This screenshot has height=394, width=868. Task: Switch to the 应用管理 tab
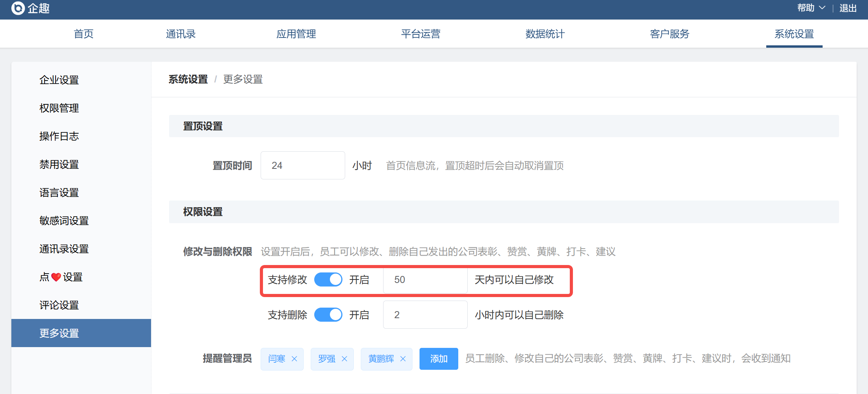[x=296, y=34]
